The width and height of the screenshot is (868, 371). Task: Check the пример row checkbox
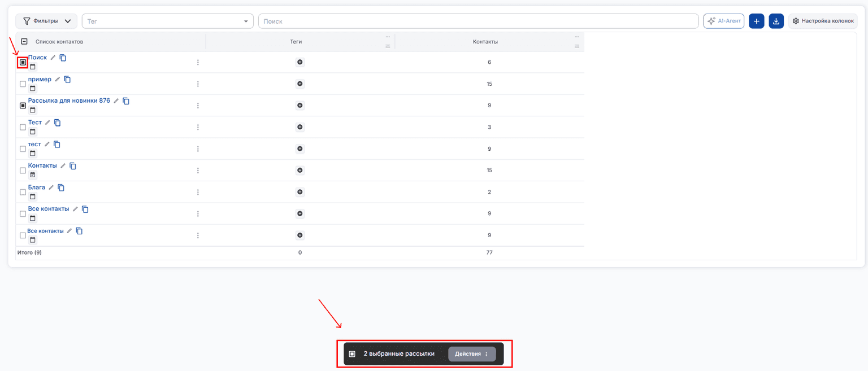(x=23, y=84)
